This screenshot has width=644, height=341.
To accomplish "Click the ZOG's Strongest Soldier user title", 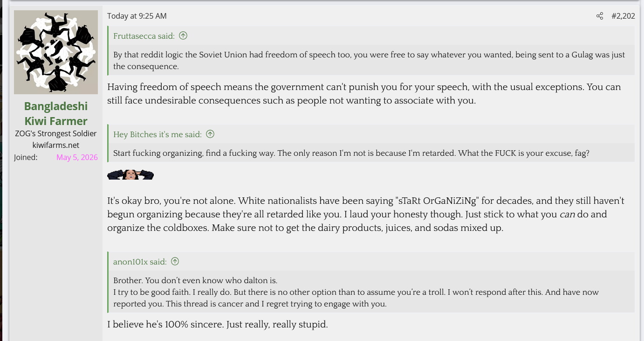I will pos(56,133).
